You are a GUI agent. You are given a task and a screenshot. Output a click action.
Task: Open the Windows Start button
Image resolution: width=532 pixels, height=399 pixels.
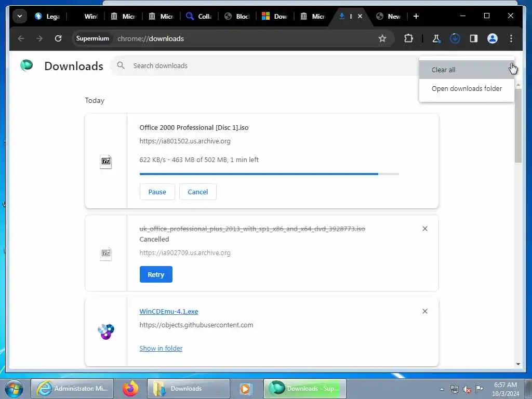click(x=14, y=389)
